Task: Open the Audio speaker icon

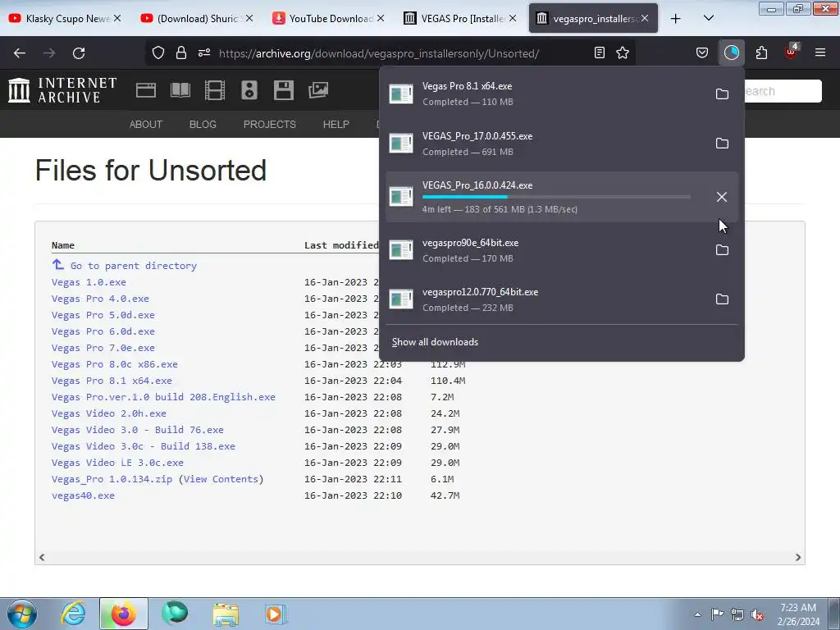Action: (249, 90)
